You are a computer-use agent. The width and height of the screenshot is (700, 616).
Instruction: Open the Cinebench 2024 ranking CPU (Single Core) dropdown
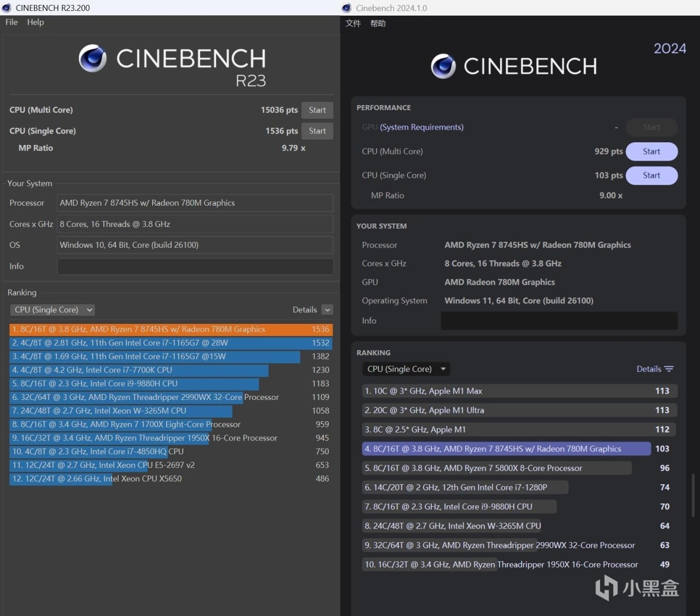point(406,369)
